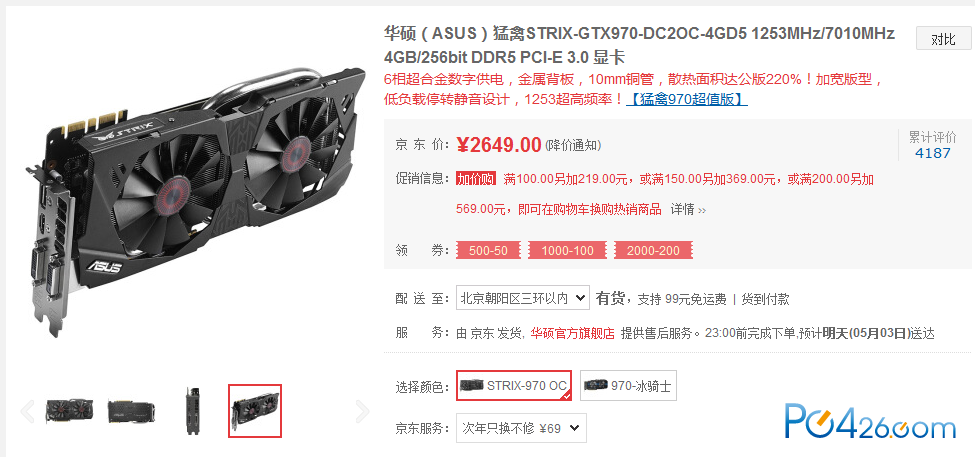Click the right arrow in thumbnail carousel
Screen dimensions: 975x457
362,411
